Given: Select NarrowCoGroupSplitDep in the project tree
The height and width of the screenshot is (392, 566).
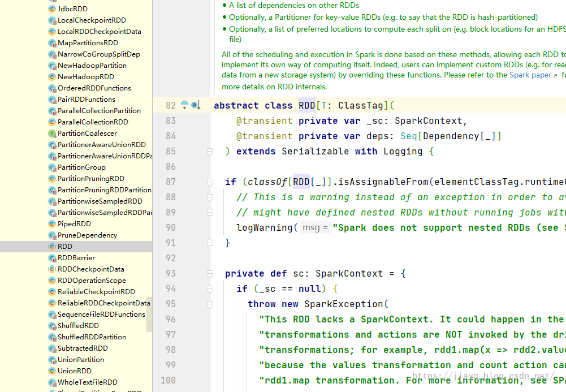Looking at the screenshot, I should tap(99, 54).
